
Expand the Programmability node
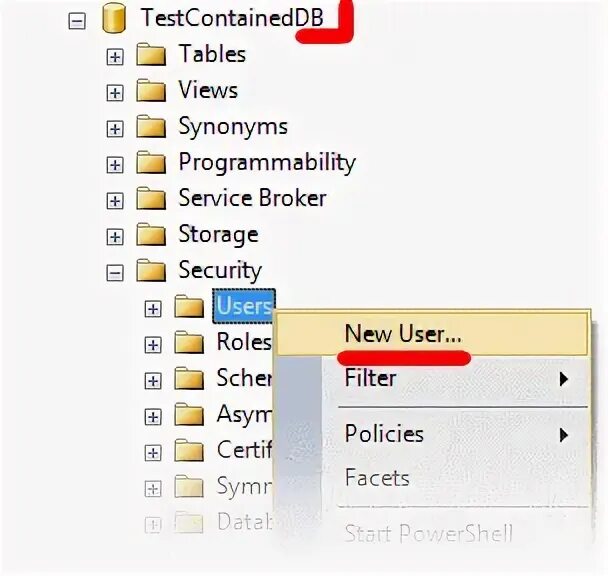click(x=115, y=165)
